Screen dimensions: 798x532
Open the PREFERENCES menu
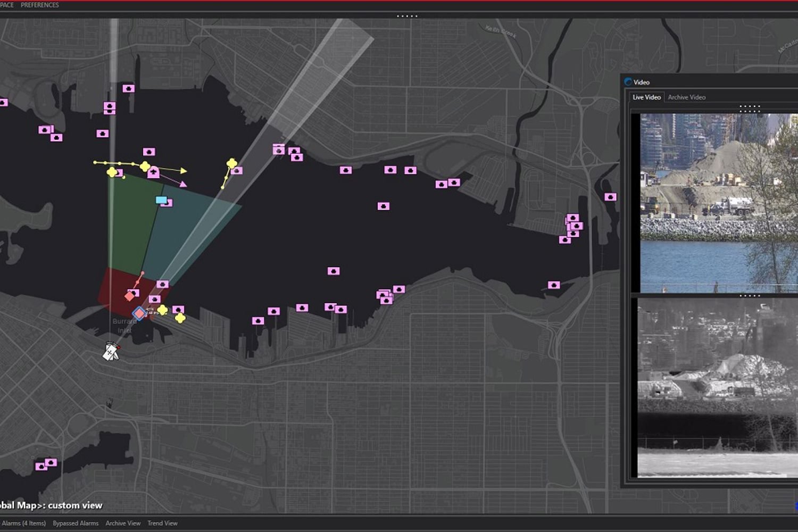(40, 5)
